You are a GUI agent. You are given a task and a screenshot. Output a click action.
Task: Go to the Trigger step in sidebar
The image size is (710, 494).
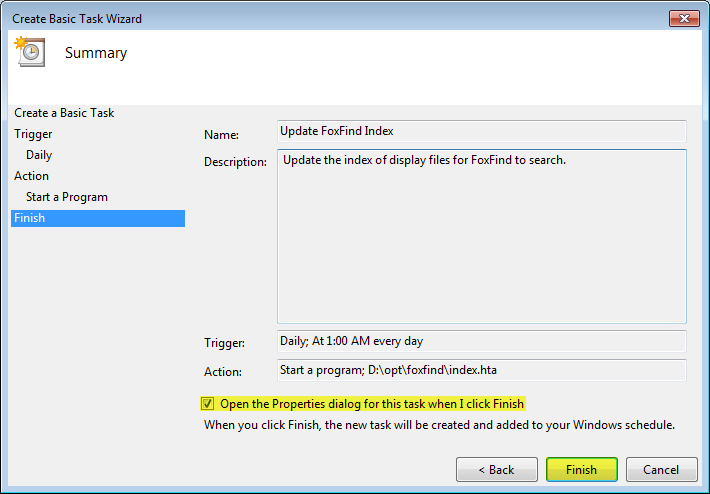(x=33, y=134)
